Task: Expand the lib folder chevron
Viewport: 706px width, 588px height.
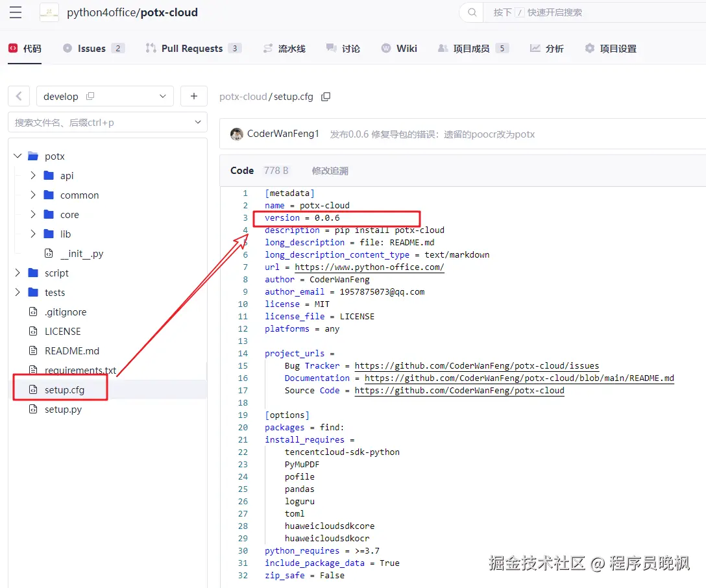Action: [x=33, y=233]
